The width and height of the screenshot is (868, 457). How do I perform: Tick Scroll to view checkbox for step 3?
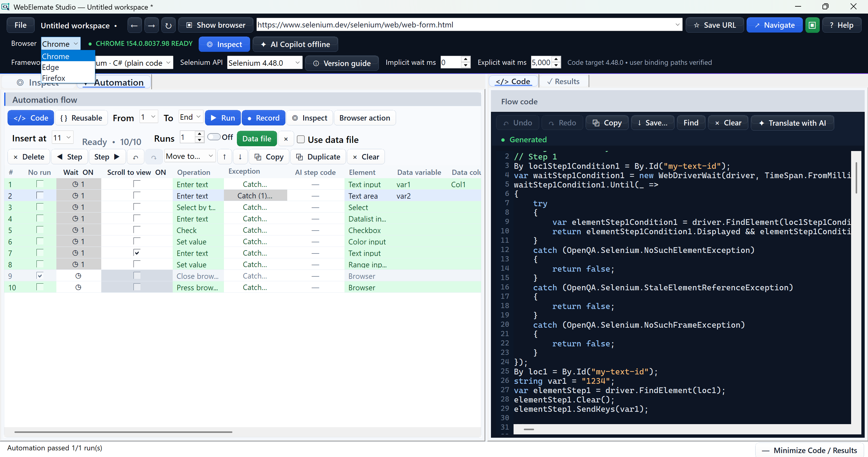(137, 207)
